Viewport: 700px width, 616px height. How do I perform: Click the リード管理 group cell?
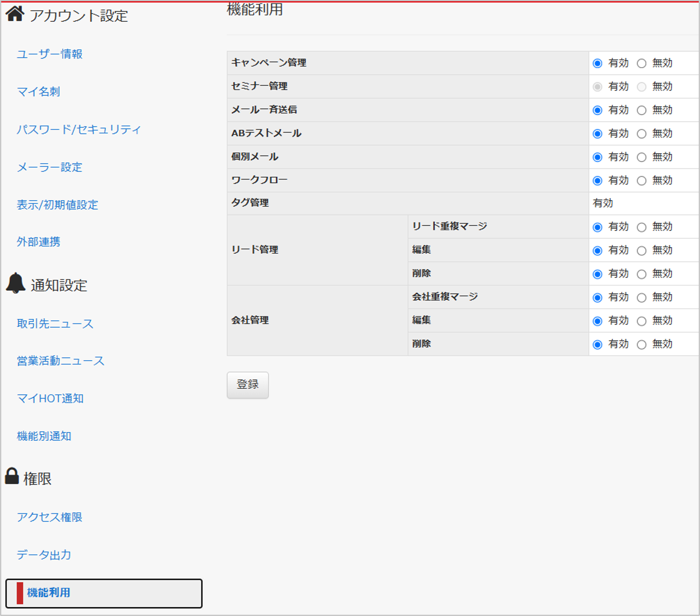pyautogui.click(x=317, y=250)
